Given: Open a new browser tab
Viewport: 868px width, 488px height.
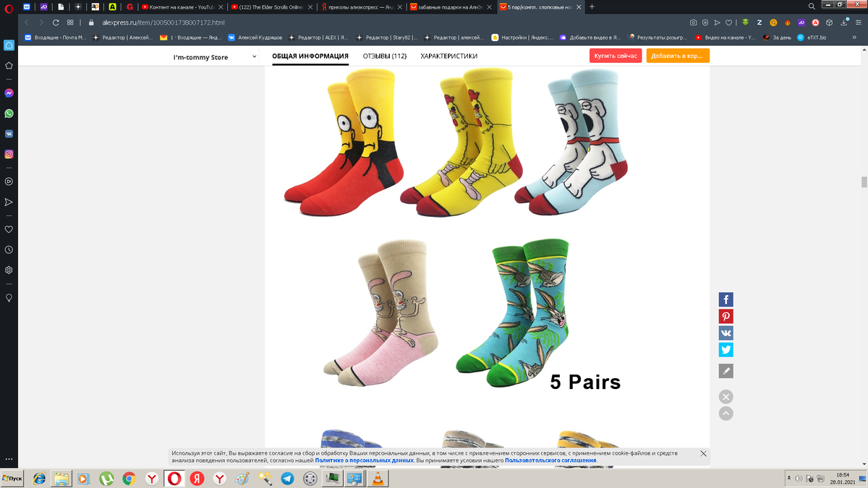Looking at the screenshot, I should [x=592, y=7].
